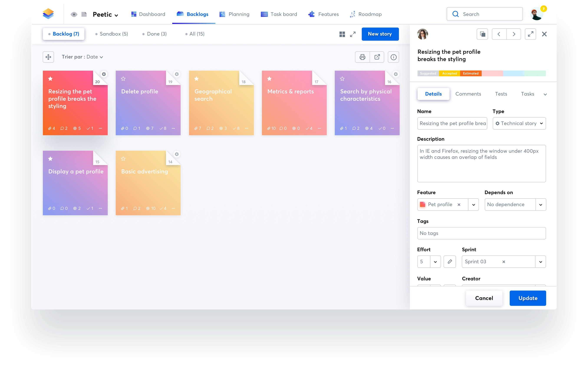Click the info icon above the story cards

tap(393, 57)
